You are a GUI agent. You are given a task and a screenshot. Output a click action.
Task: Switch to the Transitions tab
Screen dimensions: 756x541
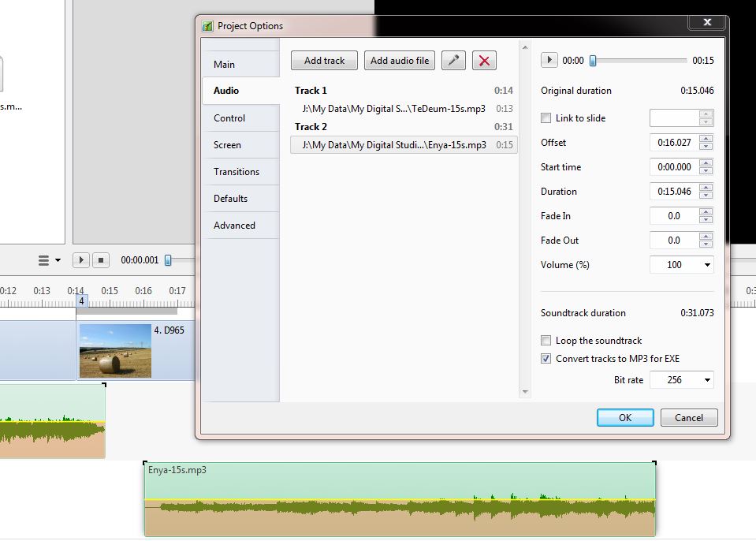(236, 172)
